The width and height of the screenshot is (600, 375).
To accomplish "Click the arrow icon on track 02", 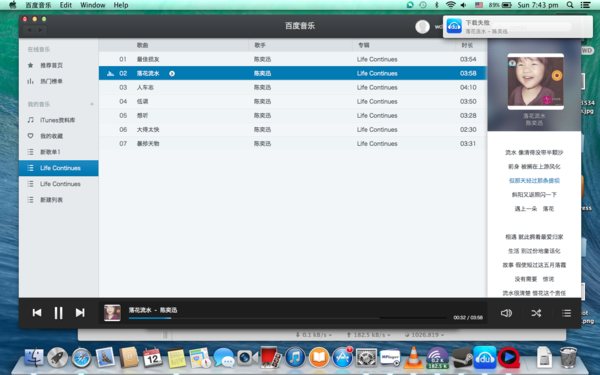I will 172,73.
